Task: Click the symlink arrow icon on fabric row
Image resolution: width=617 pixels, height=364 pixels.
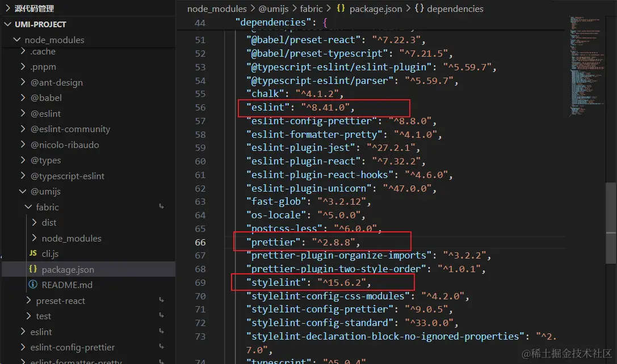Action: click(161, 206)
